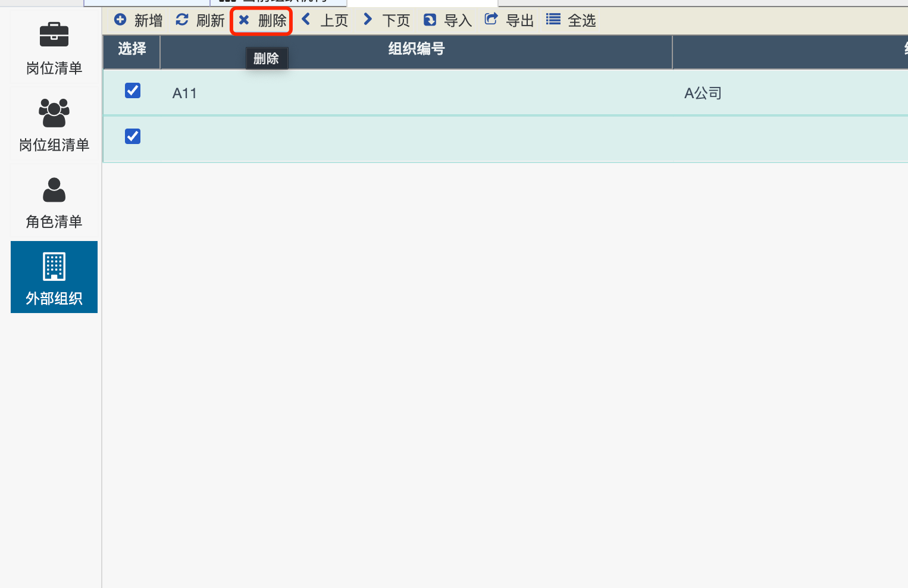The image size is (908, 588).
Task: Open 岗位组清单 via the group icon
Action: point(54,112)
